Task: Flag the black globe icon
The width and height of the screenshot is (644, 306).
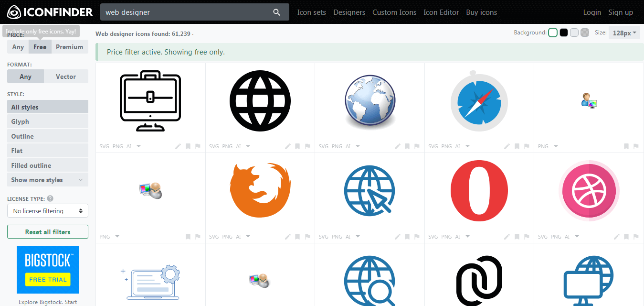Action: 307,146
